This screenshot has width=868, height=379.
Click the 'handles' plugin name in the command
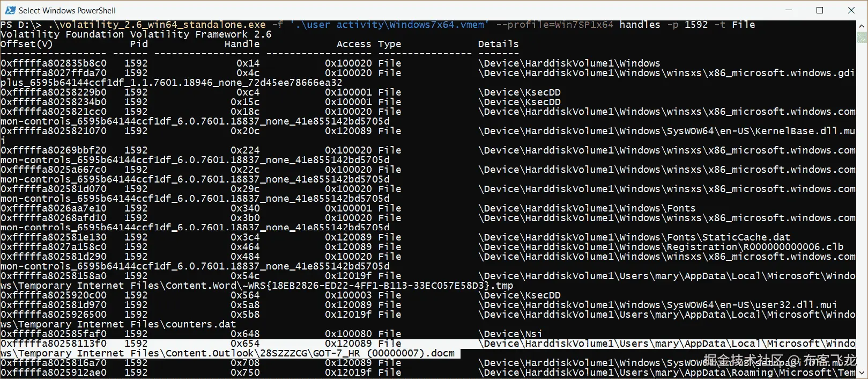pyautogui.click(x=640, y=25)
